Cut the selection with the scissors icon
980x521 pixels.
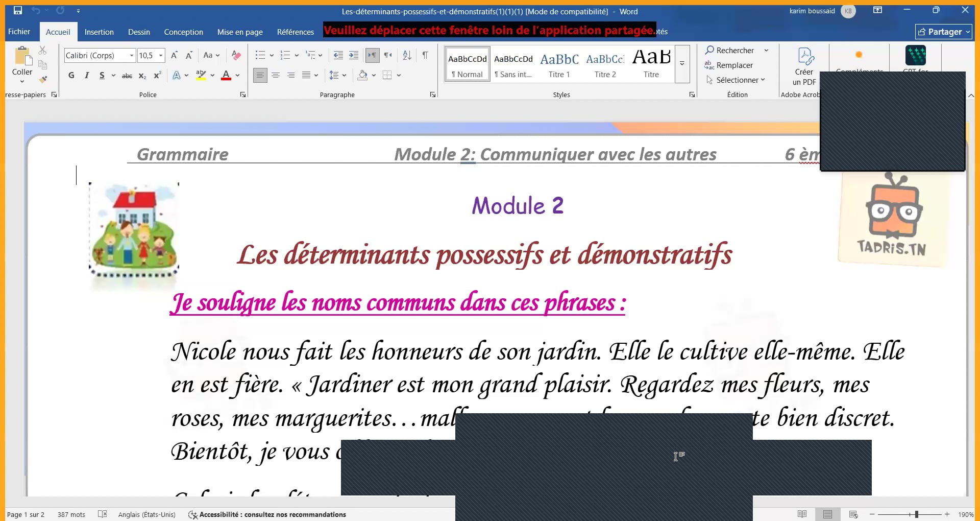(x=42, y=50)
